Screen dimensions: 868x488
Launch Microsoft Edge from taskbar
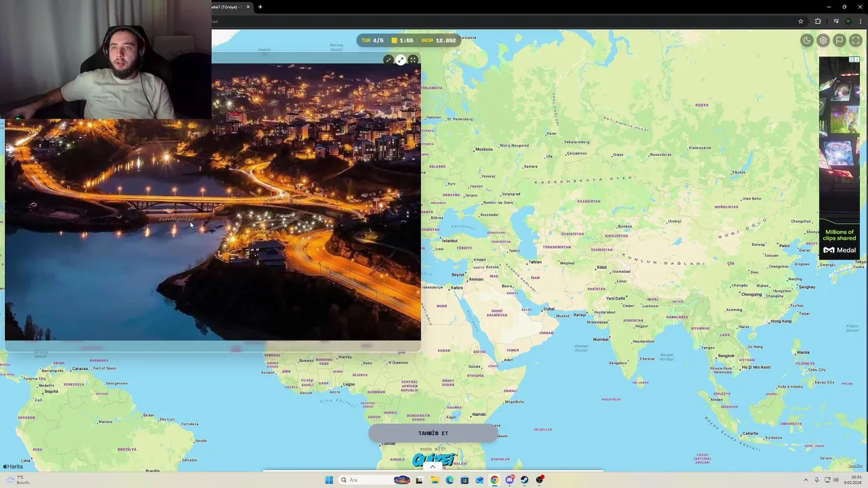click(x=450, y=480)
